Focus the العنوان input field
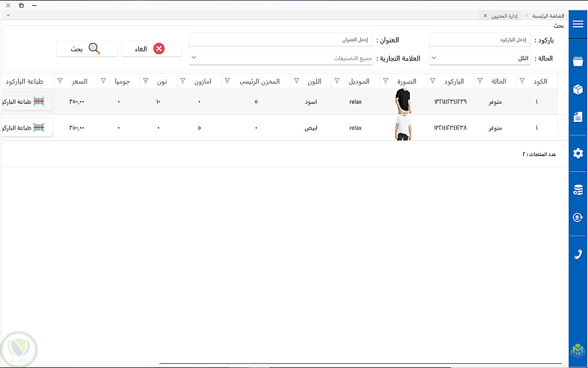The height and width of the screenshot is (368, 588). coord(280,39)
